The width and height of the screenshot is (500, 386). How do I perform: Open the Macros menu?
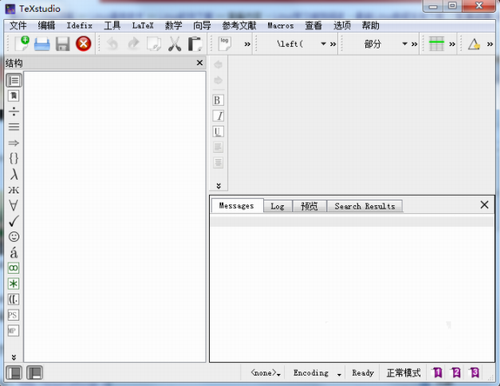click(280, 26)
